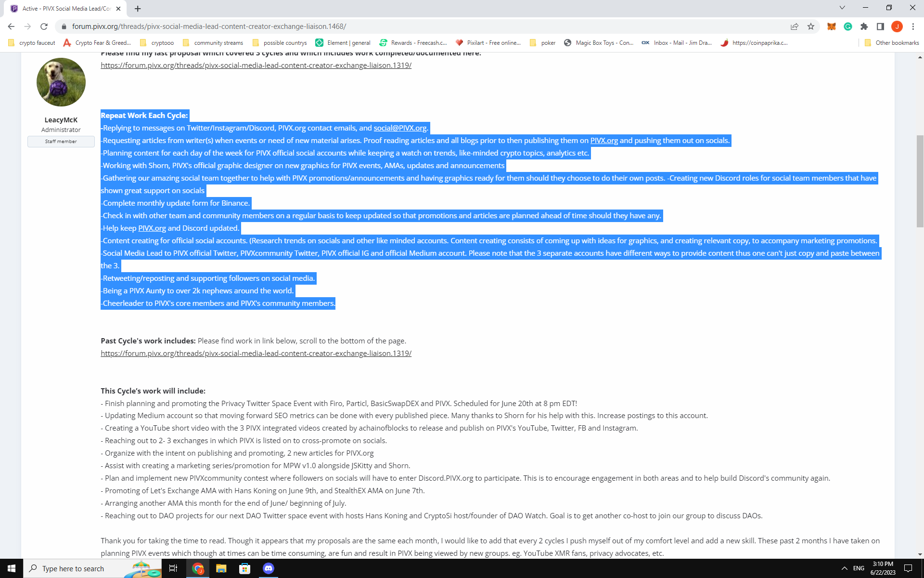
Task: Open a new browser tab
Action: coord(138,8)
